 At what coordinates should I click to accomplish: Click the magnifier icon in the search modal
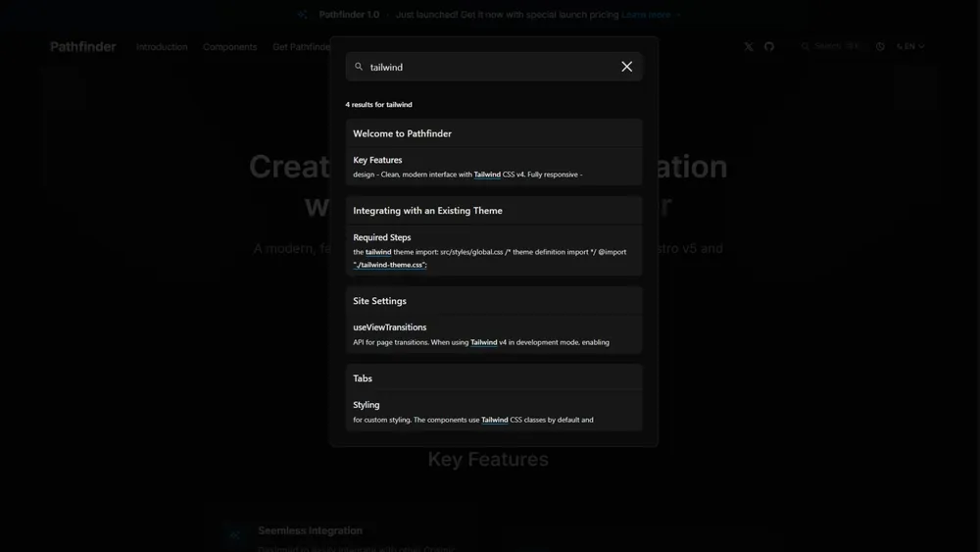[x=359, y=67]
